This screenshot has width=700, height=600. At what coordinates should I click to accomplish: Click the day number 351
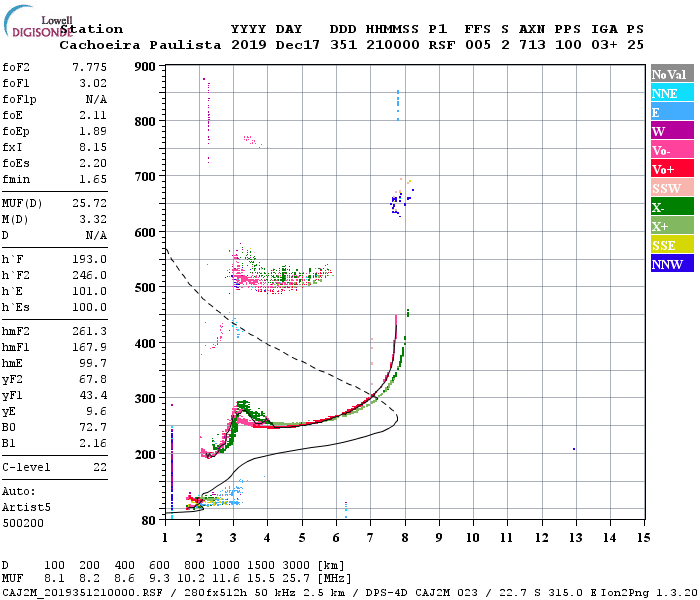point(343,45)
